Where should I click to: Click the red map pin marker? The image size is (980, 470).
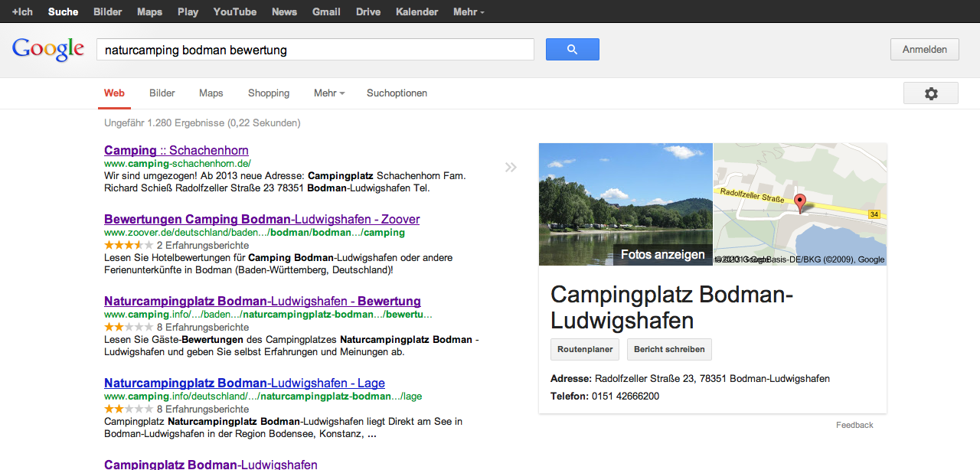pyautogui.click(x=800, y=204)
